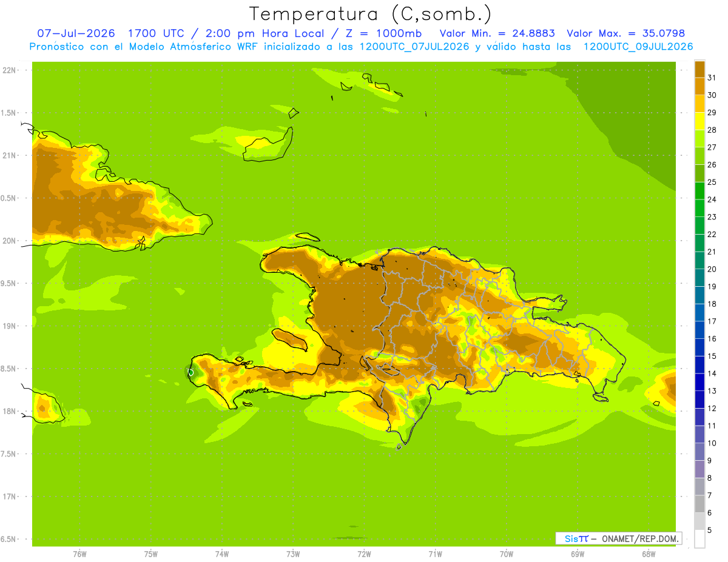Select the yellow swatch between 28 and 29
This screenshot has height=562, width=728.
click(699, 121)
